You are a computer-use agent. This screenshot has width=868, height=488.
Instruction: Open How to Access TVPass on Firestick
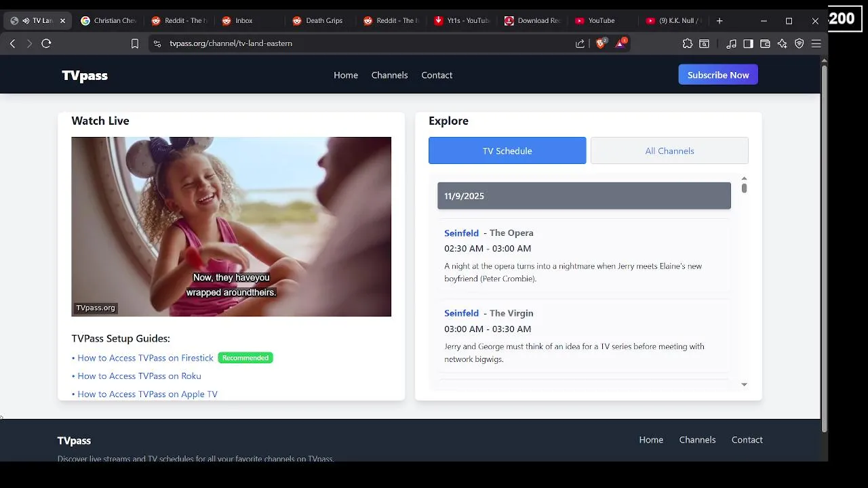coord(145,358)
